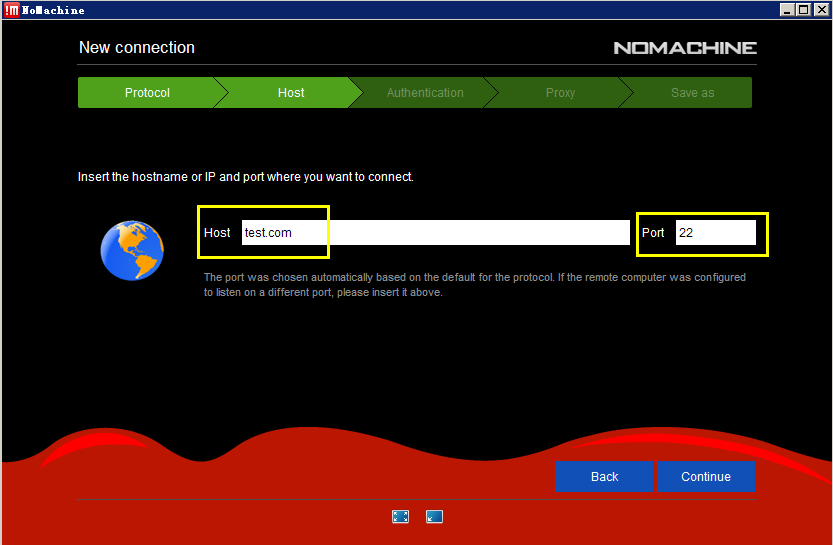Open the Save as step
Image resolution: width=833 pixels, height=545 pixels.
click(692, 92)
